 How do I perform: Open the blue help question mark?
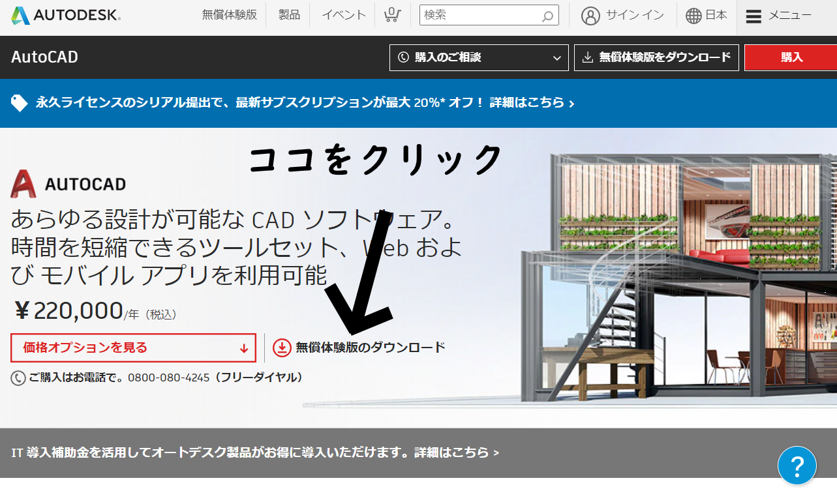coord(797,465)
